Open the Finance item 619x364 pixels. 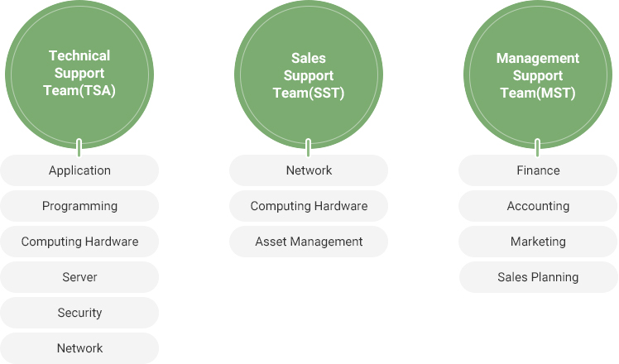tap(538, 170)
